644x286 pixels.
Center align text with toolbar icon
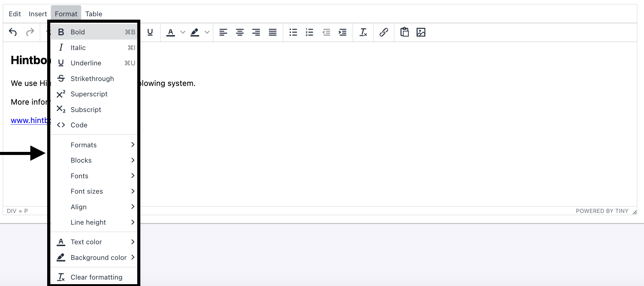(240, 32)
